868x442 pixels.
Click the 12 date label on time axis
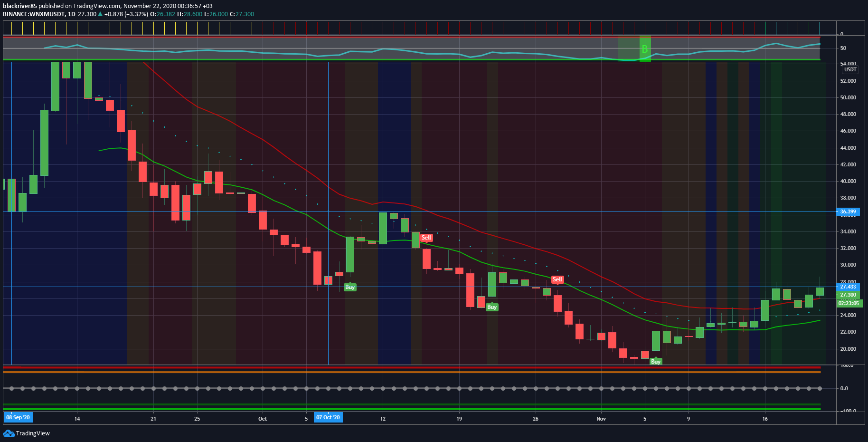(383, 419)
